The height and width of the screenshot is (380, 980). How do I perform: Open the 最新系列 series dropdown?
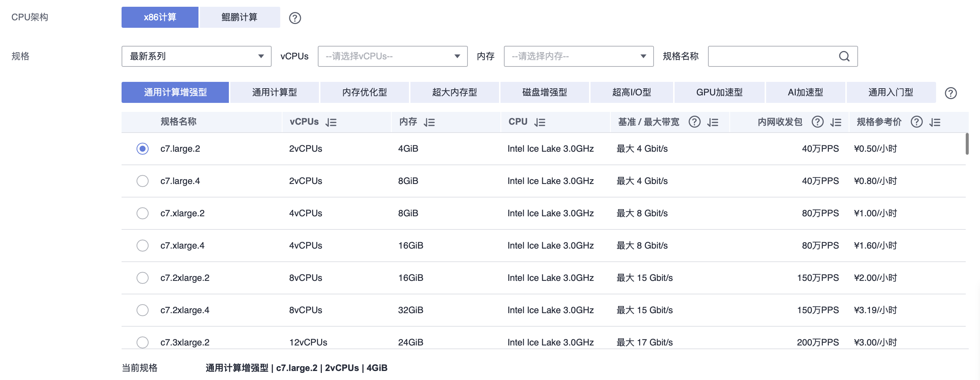pos(196,56)
